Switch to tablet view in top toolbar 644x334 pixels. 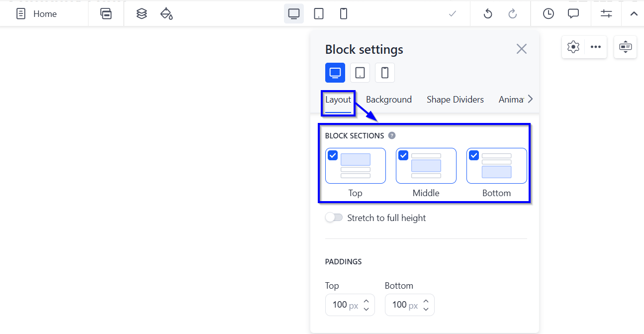[319, 14]
